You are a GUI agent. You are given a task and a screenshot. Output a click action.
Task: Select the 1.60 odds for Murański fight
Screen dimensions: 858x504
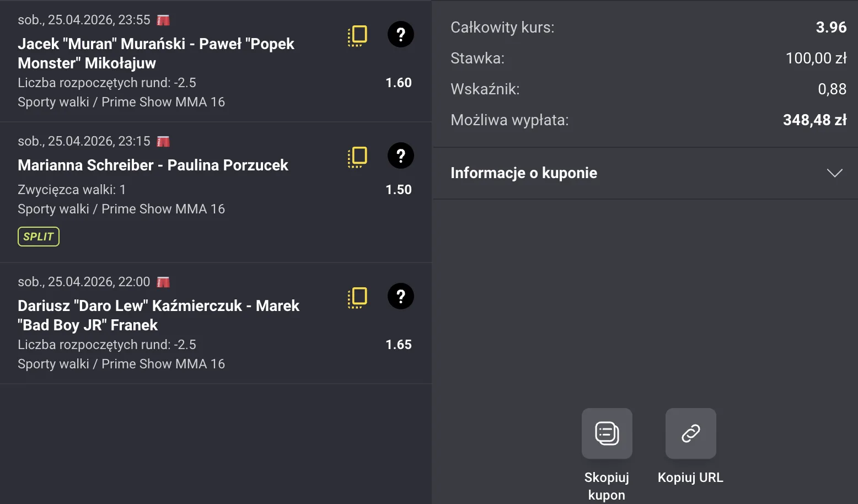[x=399, y=82]
